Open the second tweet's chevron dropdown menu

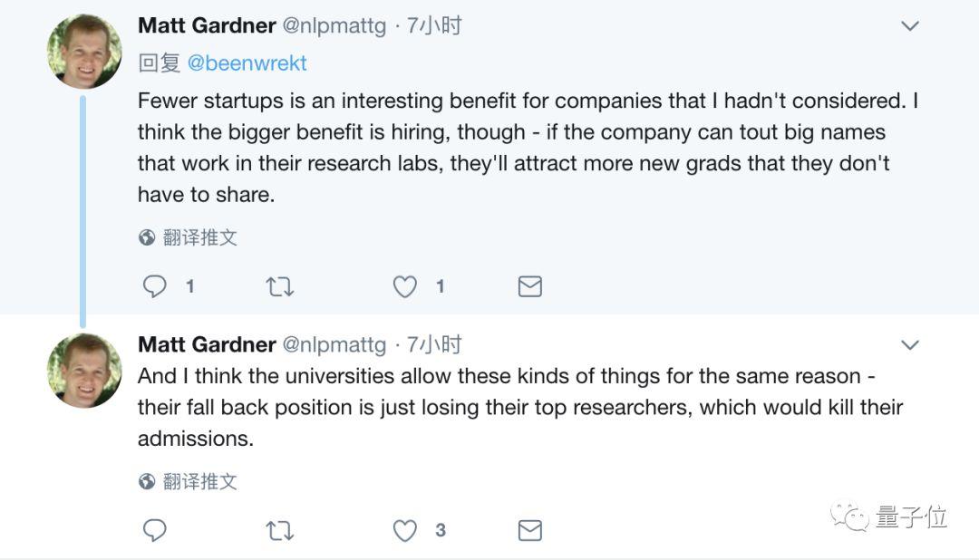[x=909, y=344]
